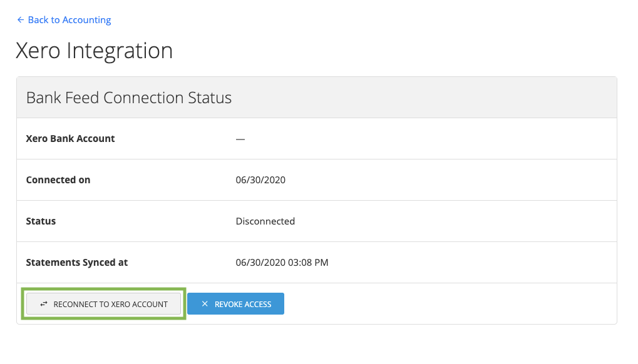The width and height of the screenshot is (638, 364).
Task: Click the Bank Feed Connection Status header
Action: 129,98
